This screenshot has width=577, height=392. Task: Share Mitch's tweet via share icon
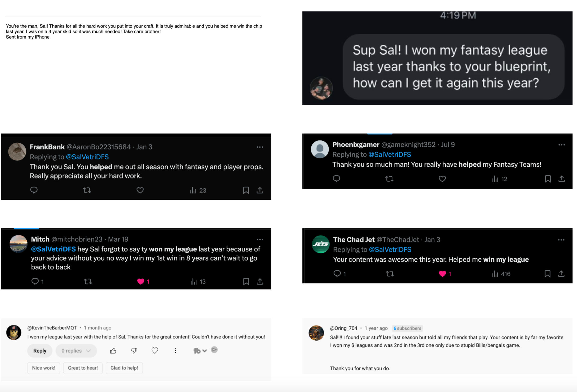pyautogui.click(x=260, y=281)
